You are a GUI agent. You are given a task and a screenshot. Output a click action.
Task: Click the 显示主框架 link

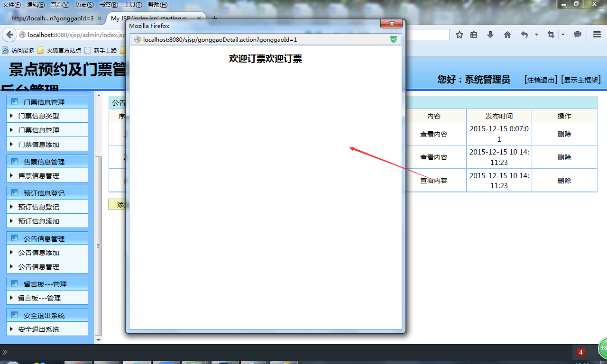tap(581, 80)
